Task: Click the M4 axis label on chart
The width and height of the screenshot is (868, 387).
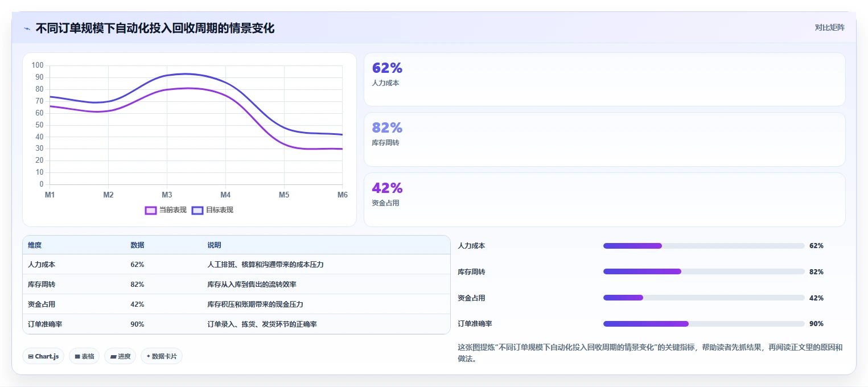Action: tap(225, 195)
